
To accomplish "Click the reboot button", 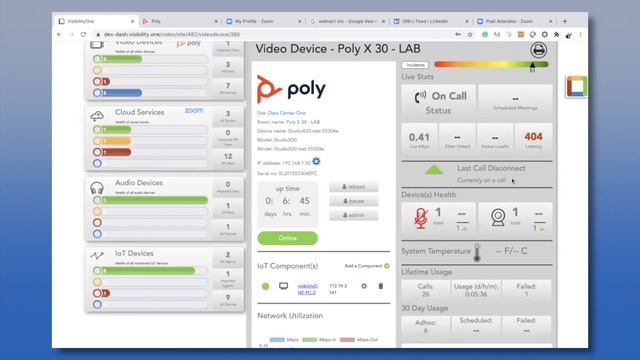I will (x=353, y=187).
